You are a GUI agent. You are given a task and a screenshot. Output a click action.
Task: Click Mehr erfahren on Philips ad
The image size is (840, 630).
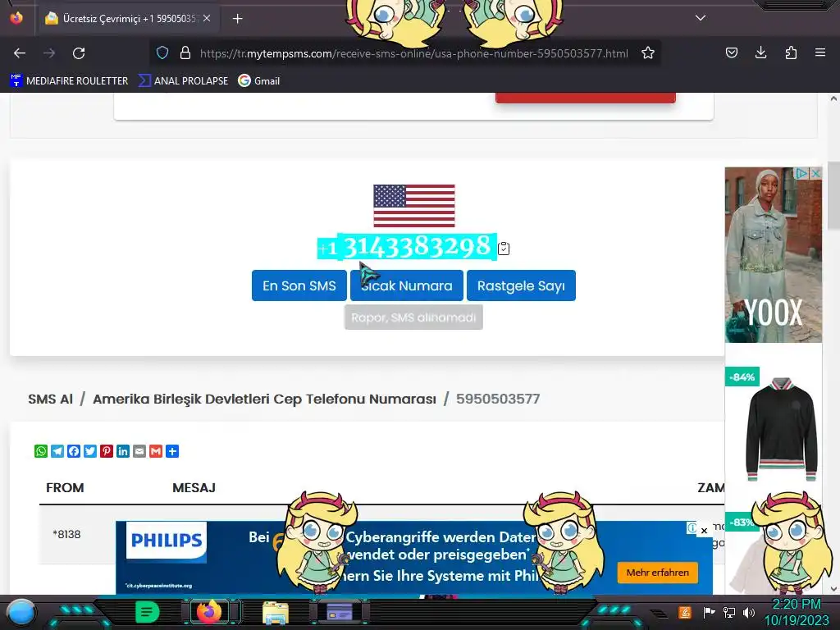point(657,573)
